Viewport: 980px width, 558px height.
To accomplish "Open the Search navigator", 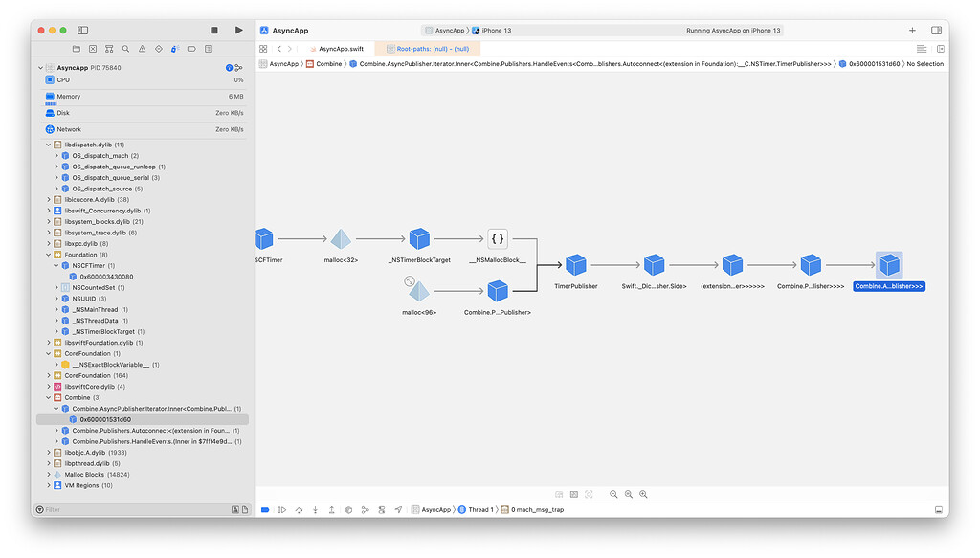I will point(125,48).
